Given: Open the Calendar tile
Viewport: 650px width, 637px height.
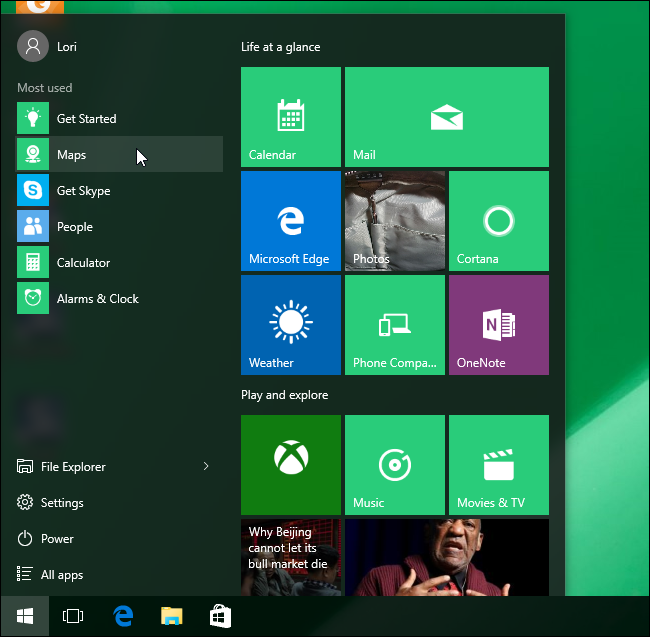Looking at the screenshot, I should pyautogui.click(x=291, y=117).
